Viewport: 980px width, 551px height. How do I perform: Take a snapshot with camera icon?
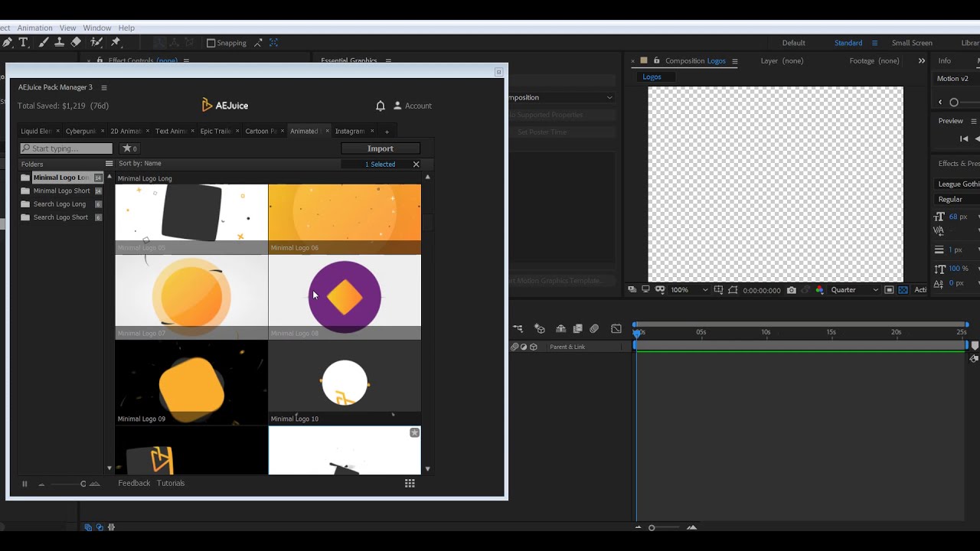coord(792,290)
